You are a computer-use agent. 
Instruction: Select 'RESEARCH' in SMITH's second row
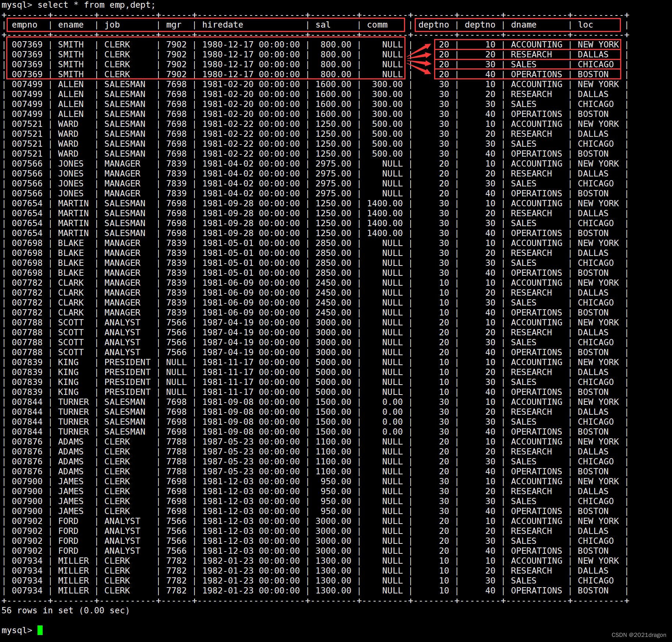[x=532, y=54]
